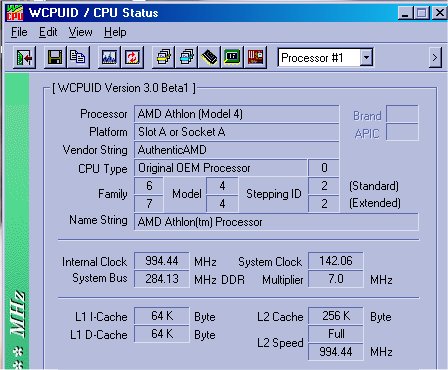Click the cyan-striped stacked windows icon
This screenshot has height=370, width=448.
point(186,58)
